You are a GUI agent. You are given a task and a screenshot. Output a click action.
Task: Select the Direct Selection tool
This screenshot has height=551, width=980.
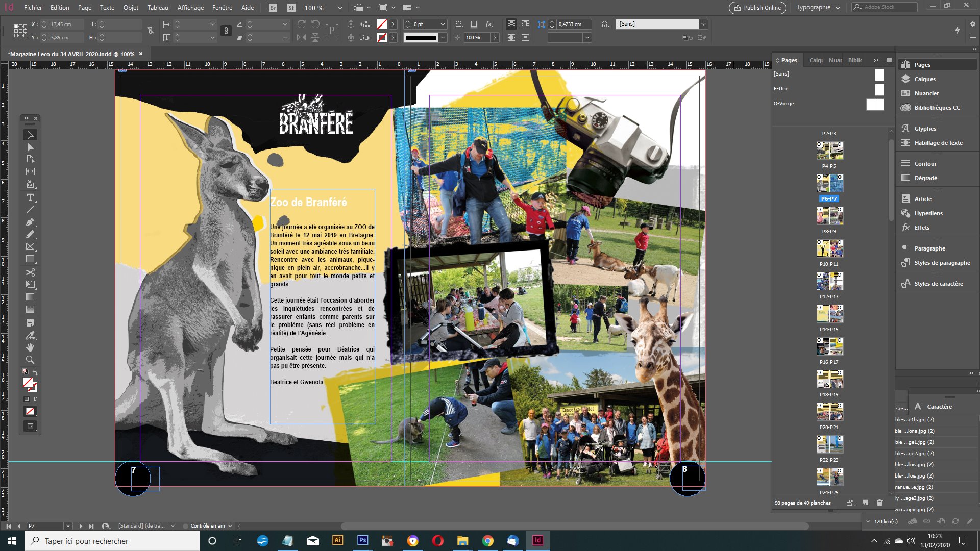click(x=30, y=147)
